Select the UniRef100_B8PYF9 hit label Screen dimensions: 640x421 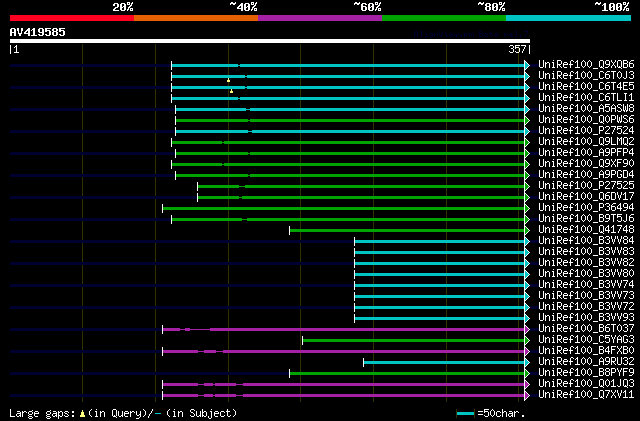pyautogui.click(x=586, y=373)
